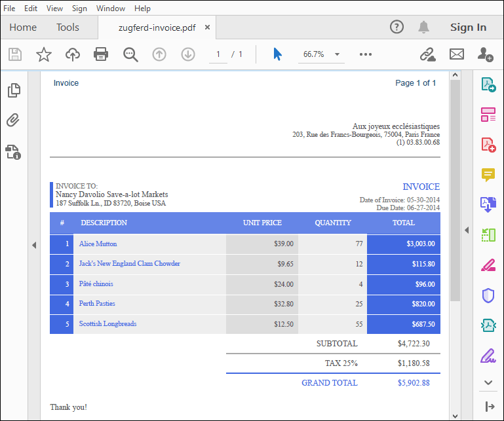Open the Sign menu

[79, 9]
